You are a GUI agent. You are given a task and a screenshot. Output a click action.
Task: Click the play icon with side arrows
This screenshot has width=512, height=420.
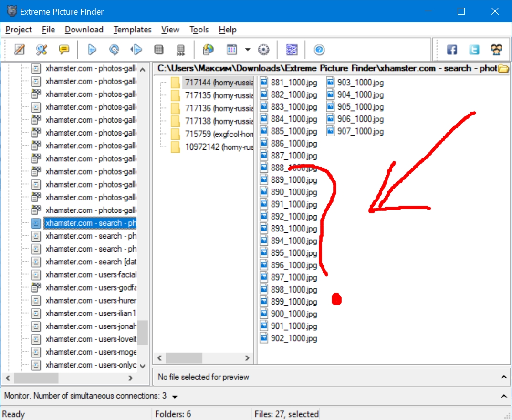136,50
